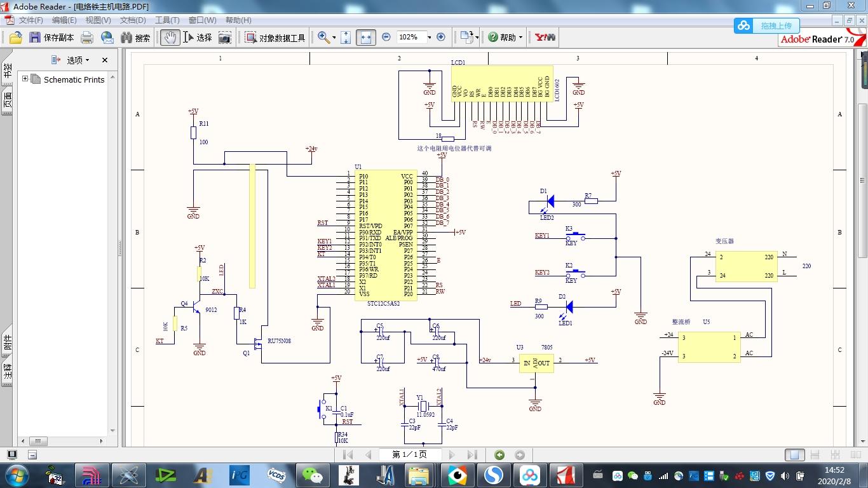Activate the Snapshot camera tool
The image size is (868, 488).
click(x=225, y=37)
